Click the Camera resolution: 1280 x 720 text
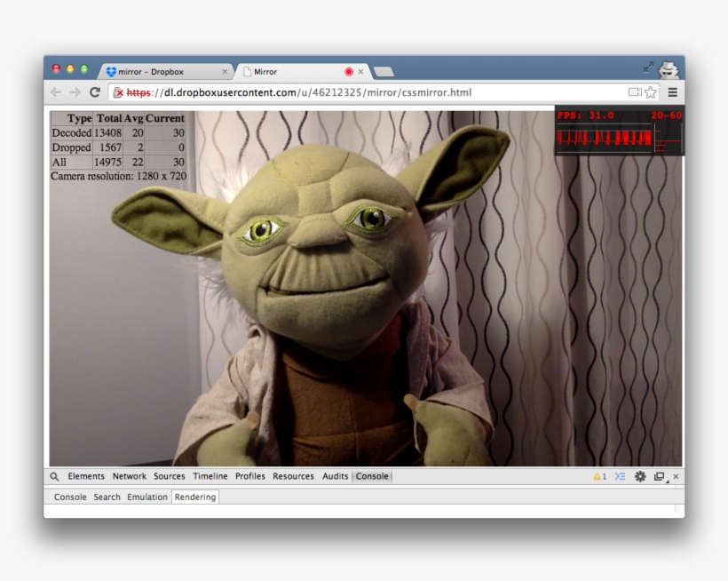This screenshot has height=581, width=728. click(118, 177)
